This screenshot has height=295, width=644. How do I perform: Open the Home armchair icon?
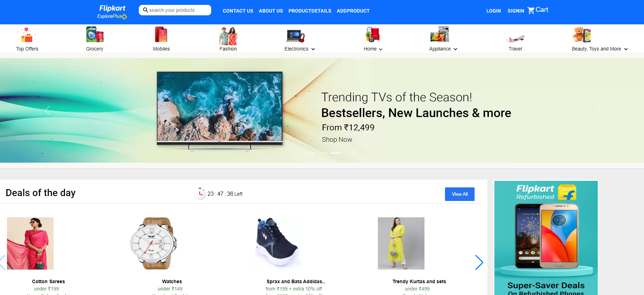pos(372,34)
